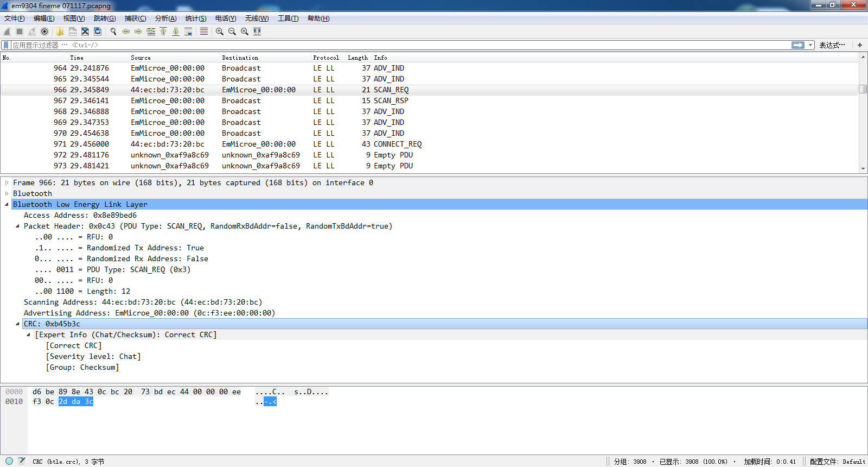Image resolution: width=868 pixels, height=467 pixels.
Task: Reset text zoom to normal size
Action: pos(245,31)
